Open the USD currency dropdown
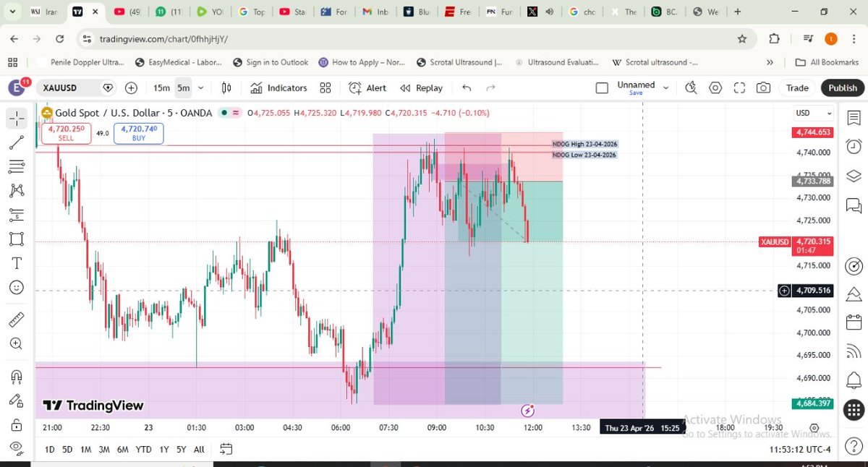This screenshot has height=467, width=868. pos(813,113)
